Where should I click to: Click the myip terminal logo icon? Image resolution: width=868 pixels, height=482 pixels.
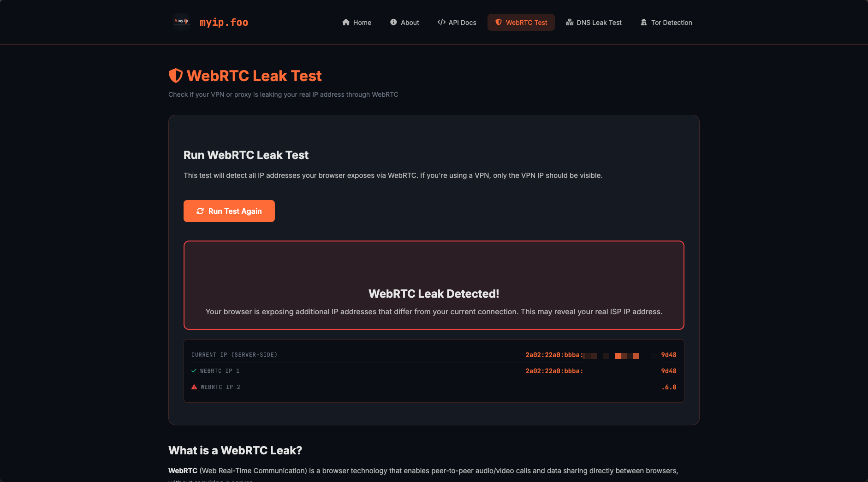coord(181,21)
